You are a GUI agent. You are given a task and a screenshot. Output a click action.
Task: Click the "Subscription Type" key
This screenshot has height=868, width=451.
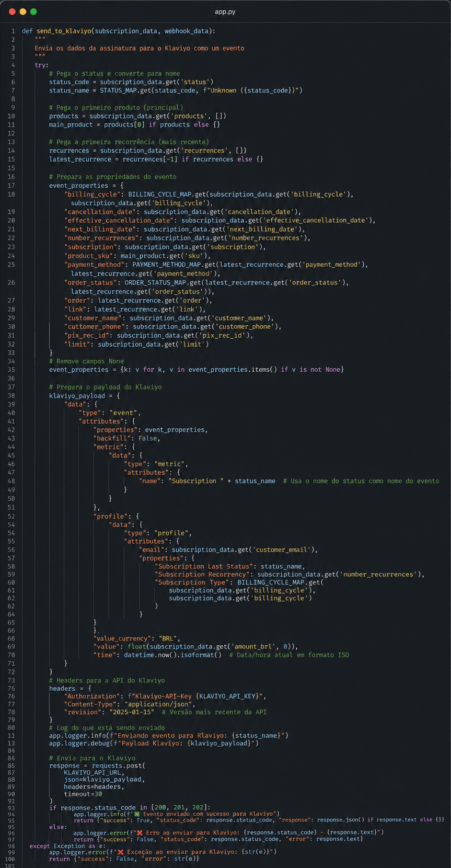click(192, 583)
